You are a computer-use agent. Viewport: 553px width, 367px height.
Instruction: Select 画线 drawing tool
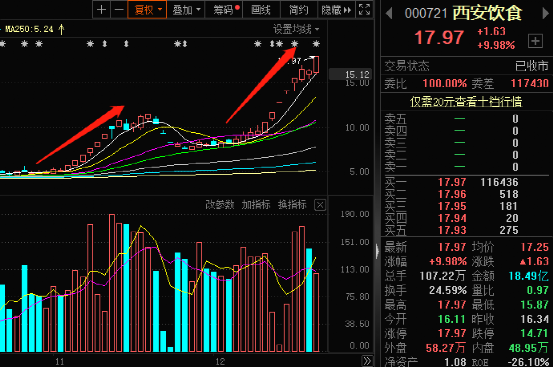tap(261, 10)
